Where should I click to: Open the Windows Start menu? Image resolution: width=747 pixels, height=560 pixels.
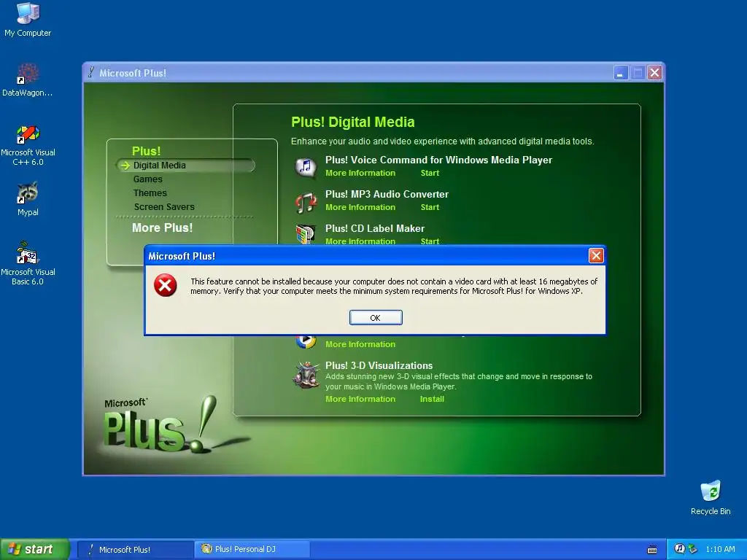click(x=34, y=549)
